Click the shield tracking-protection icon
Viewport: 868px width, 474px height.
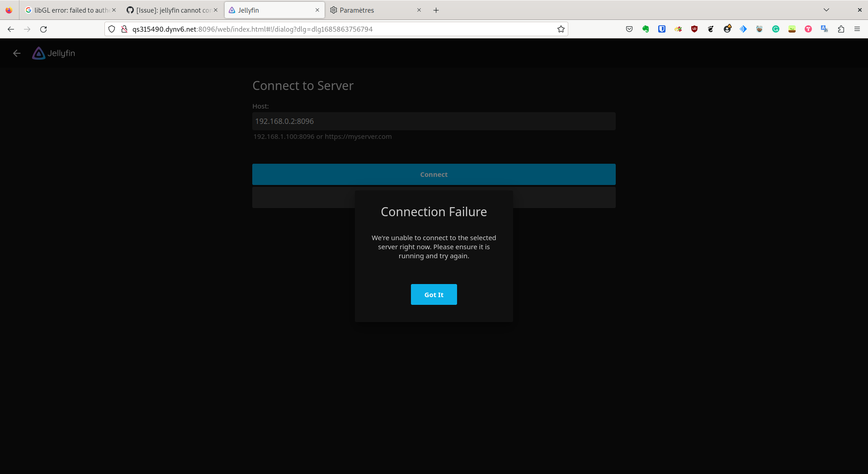112,29
